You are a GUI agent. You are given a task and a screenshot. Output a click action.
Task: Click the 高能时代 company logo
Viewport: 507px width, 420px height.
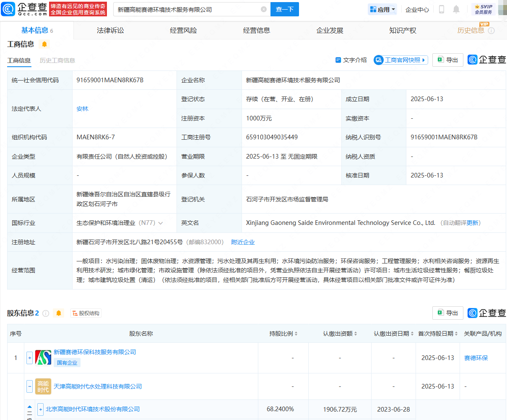[43, 386]
